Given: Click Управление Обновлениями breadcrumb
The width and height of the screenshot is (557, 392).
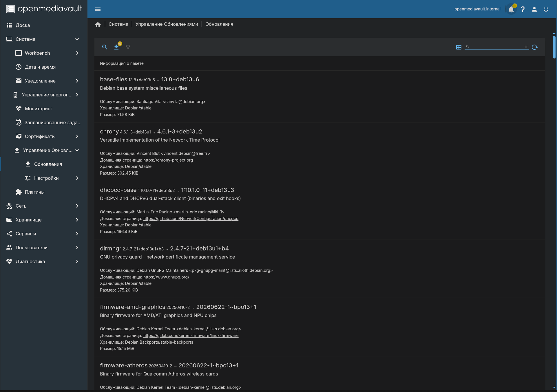Looking at the screenshot, I should point(167,24).
